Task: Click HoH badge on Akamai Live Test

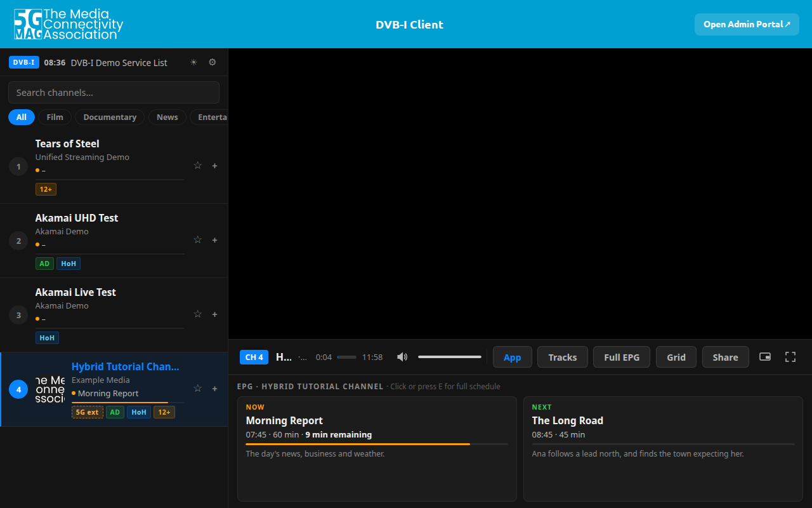Action: [x=47, y=338]
